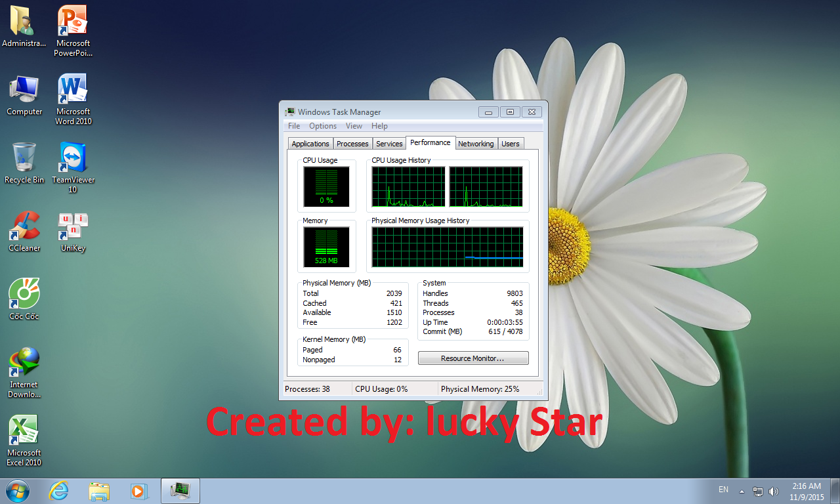Click the Task Manager title bar icon
This screenshot has width=840, height=504.
(x=290, y=112)
